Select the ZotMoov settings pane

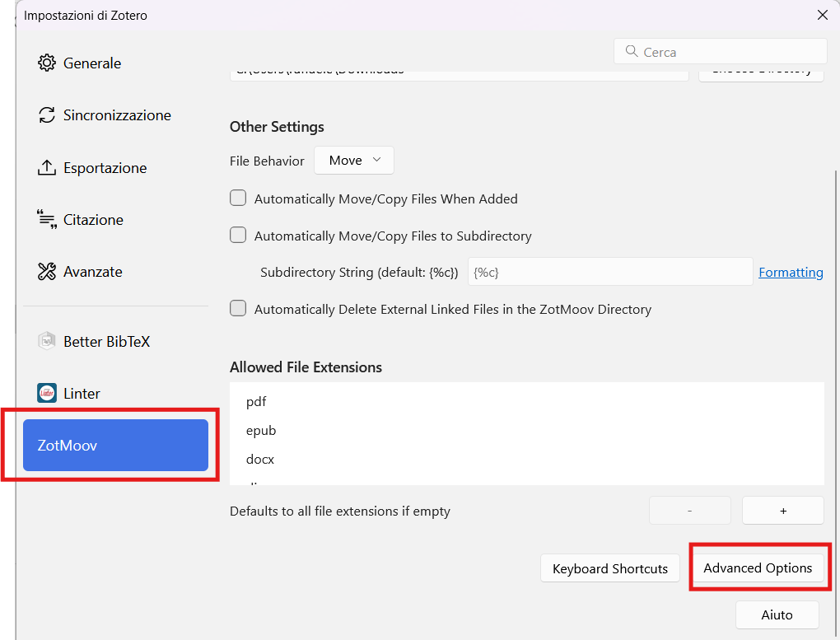click(x=115, y=446)
